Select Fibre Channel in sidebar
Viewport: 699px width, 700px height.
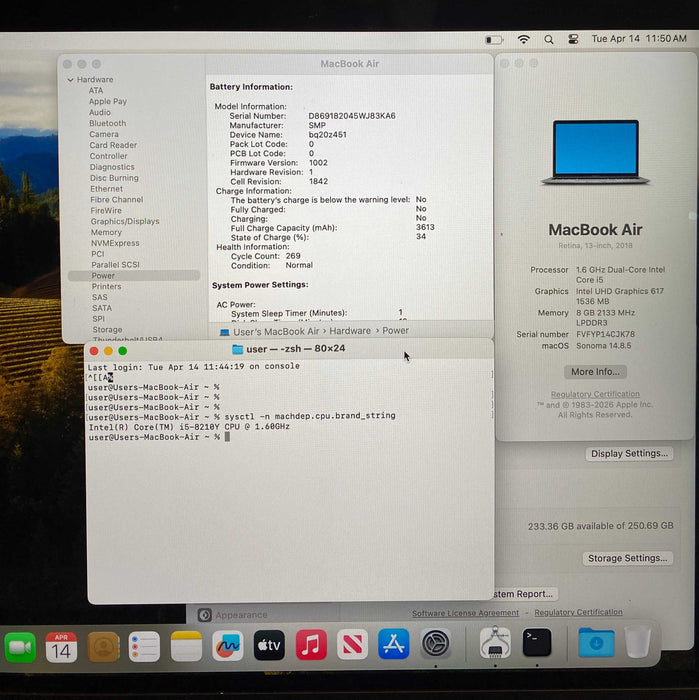click(x=116, y=200)
